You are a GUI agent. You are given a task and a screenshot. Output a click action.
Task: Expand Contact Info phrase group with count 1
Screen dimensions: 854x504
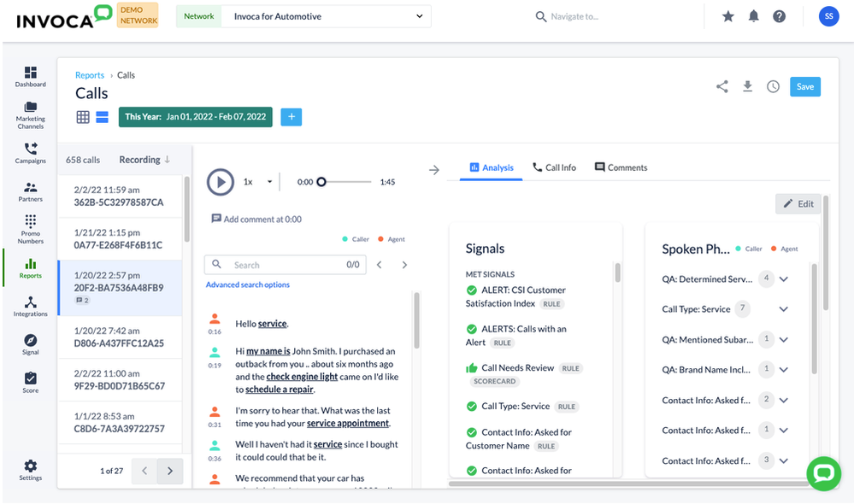pyautogui.click(x=784, y=430)
